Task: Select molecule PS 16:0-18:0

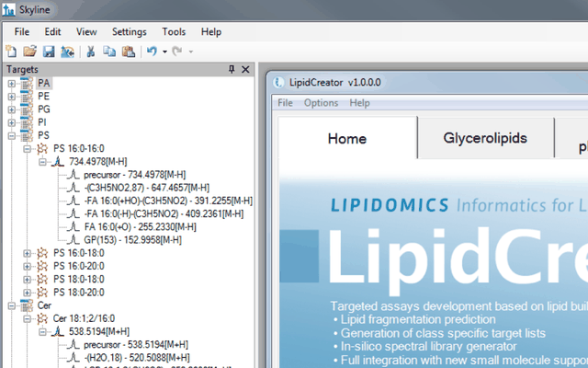Action: point(79,253)
